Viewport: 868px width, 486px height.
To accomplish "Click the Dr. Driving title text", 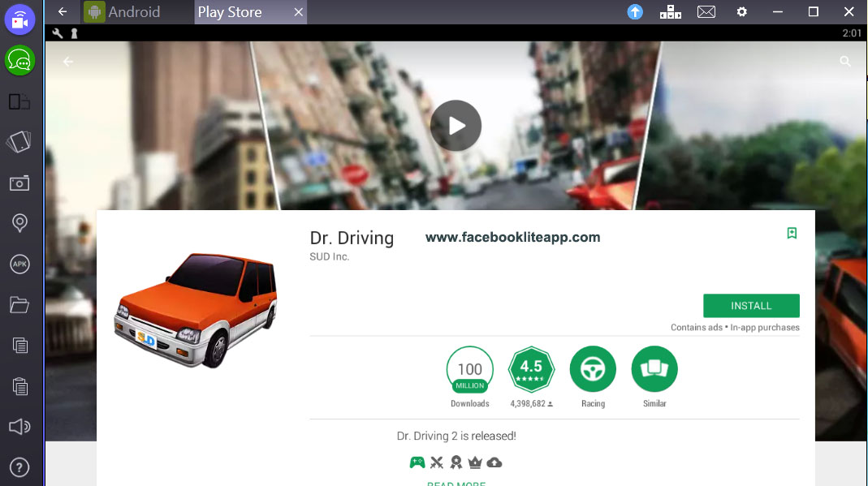I will 352,239.
